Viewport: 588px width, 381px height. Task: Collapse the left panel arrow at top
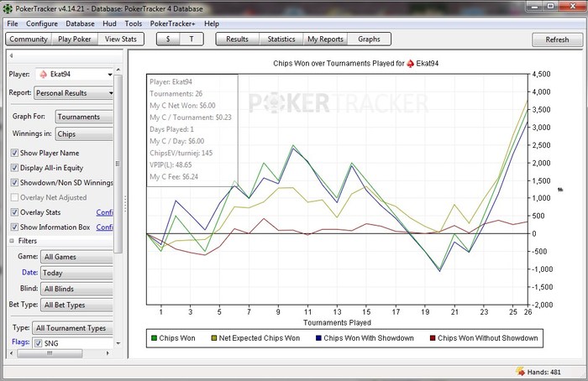pos(11,56)
